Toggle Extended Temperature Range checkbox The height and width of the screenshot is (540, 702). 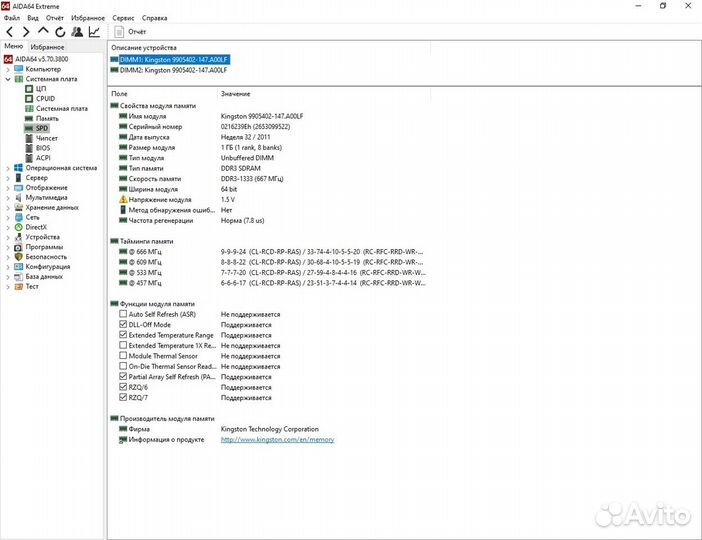click(x=123, y=334)
